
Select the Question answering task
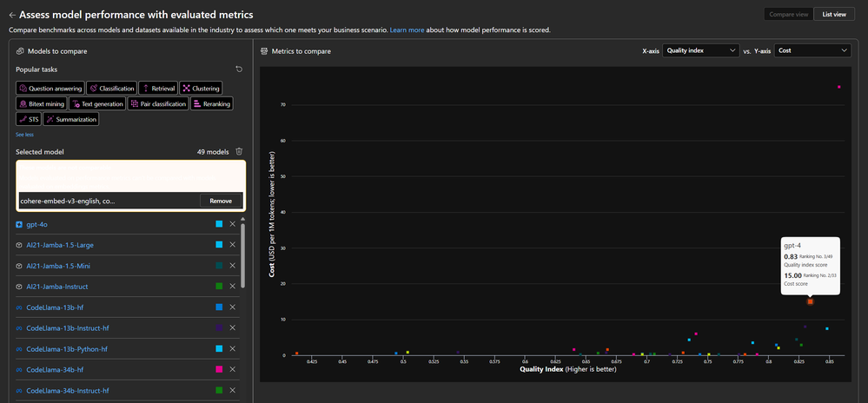click(x=50, y=88)
